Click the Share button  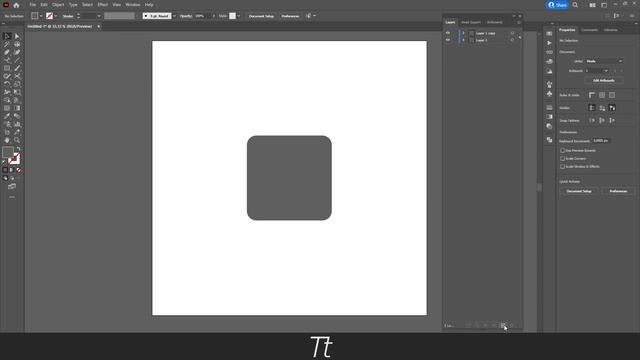[558, 5]
